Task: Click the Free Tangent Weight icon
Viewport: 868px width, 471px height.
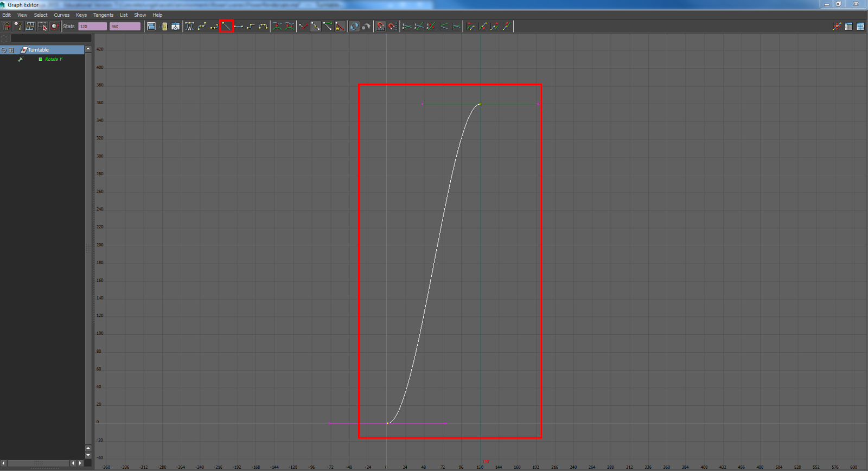Action: tap(328, 26)
